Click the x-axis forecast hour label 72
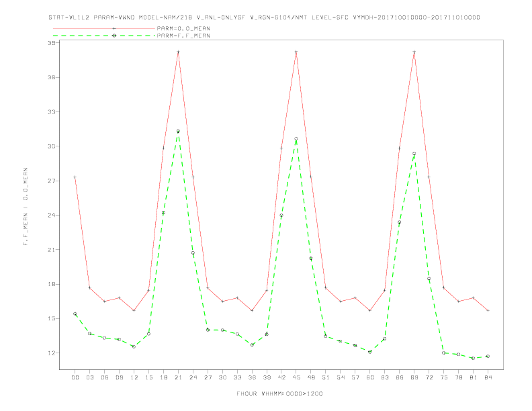532x411 pixels. click(429, 377)
